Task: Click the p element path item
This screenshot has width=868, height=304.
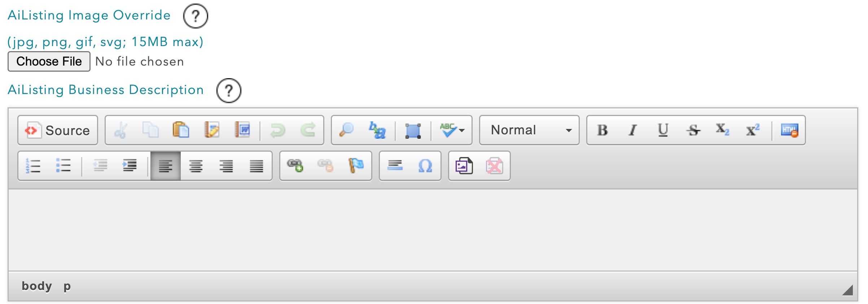Action: click(x=67, y=287)
